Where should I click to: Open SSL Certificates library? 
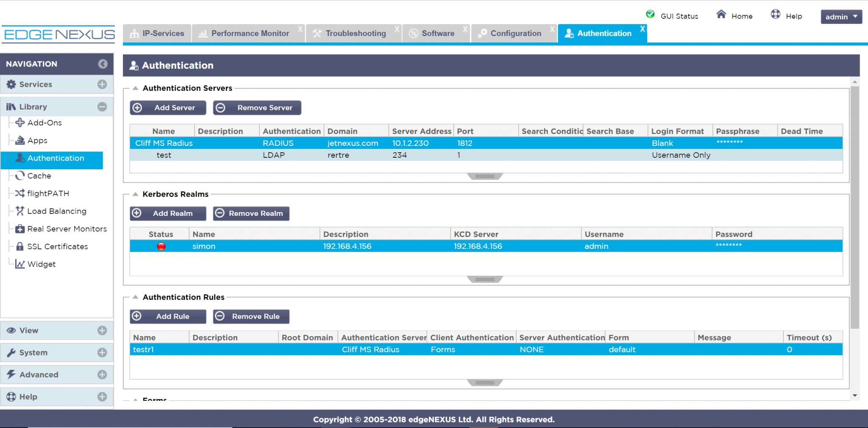(58, 246)
